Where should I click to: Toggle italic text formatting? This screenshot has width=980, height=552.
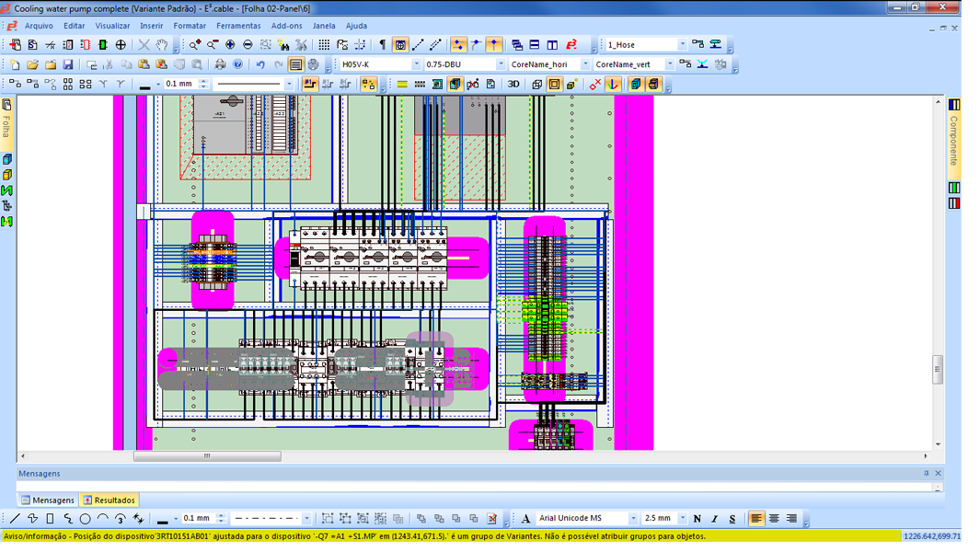pos(714,518)
